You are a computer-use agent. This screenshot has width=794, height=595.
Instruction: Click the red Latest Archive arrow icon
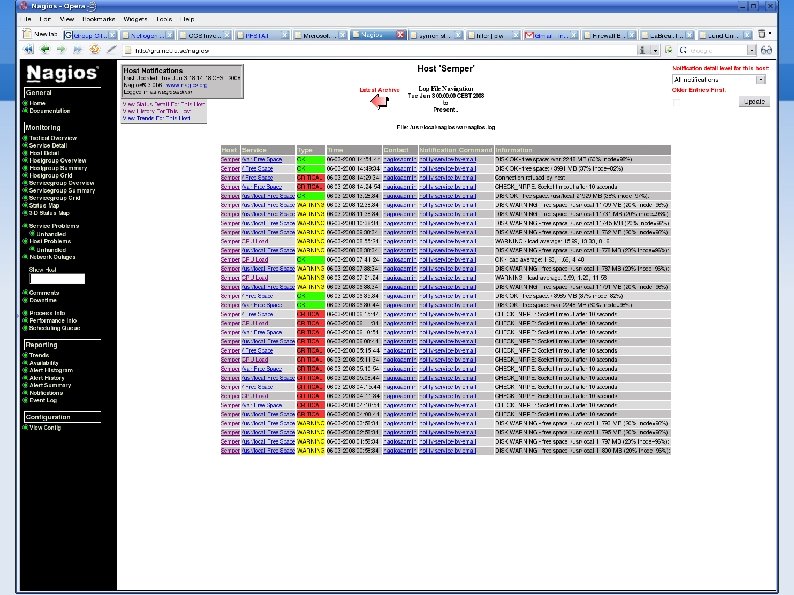pyautogui.click(x=379, y=102)
